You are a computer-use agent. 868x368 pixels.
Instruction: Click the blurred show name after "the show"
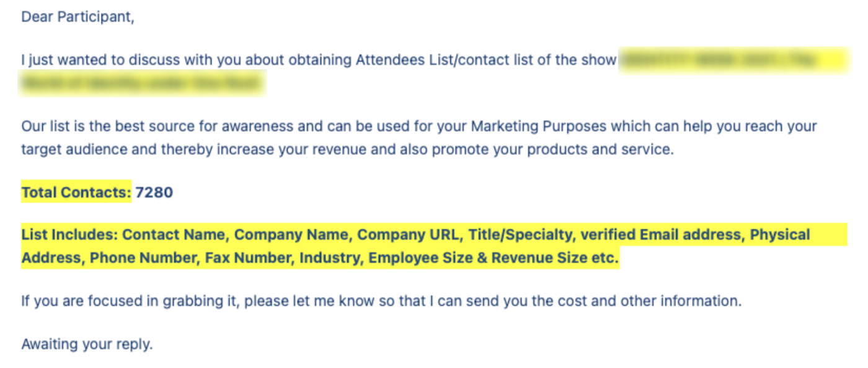click(732, 60)
